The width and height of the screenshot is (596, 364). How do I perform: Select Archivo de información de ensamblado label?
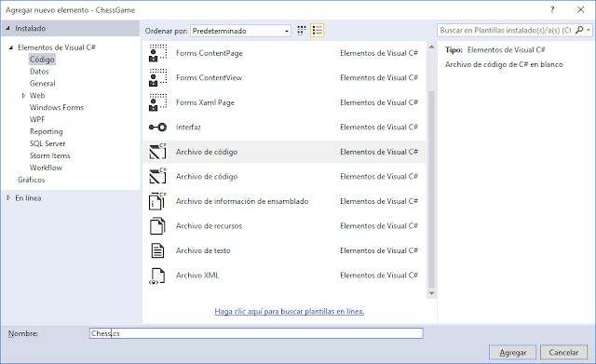coord(242,201)
